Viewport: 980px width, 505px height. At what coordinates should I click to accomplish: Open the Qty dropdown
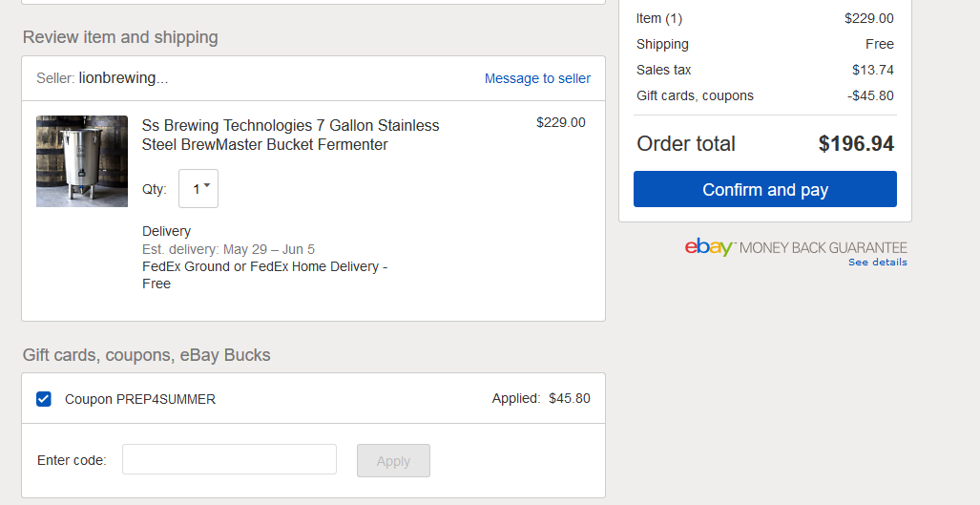click(198, 189)
